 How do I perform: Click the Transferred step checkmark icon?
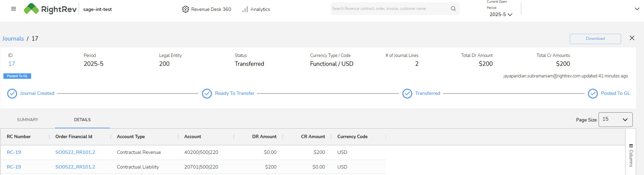pyautogui.click(x=407, y=93)
